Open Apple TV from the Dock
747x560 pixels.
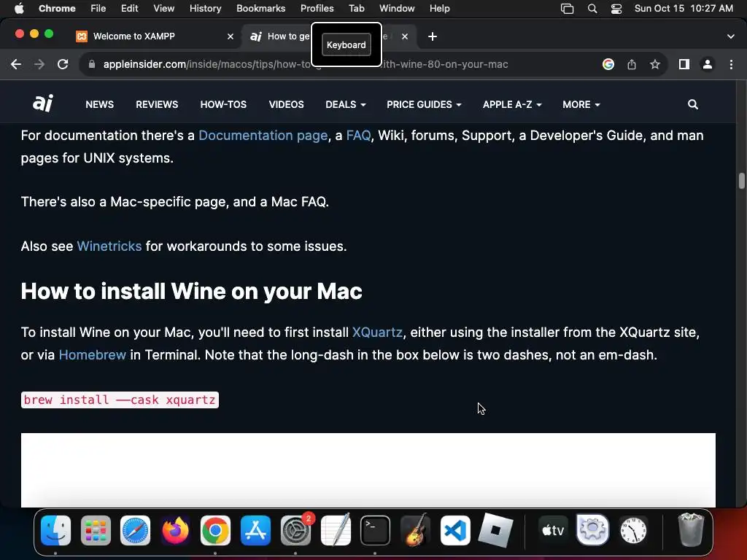click(553, 531)
